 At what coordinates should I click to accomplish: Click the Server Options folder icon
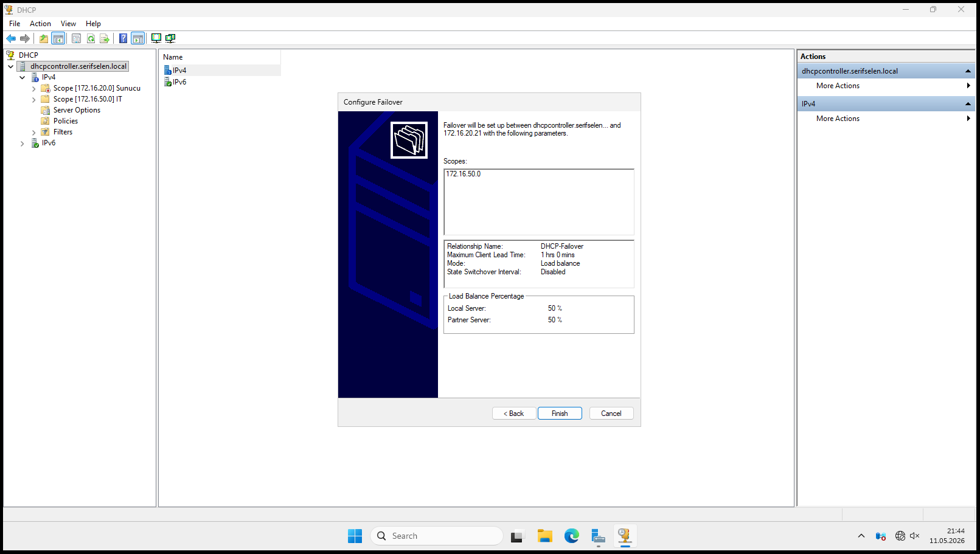point(45,110)
